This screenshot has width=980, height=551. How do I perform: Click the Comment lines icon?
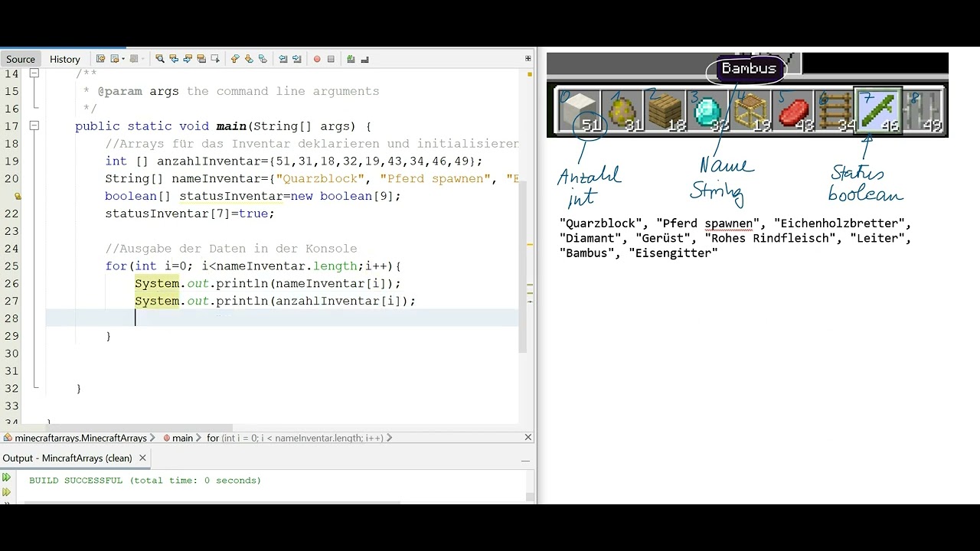(351, 59)
